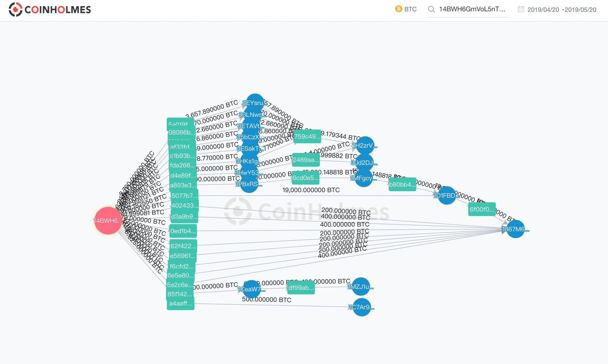
Task: Click the 1CeaW7 address node
Action: [x=251, y=289]
